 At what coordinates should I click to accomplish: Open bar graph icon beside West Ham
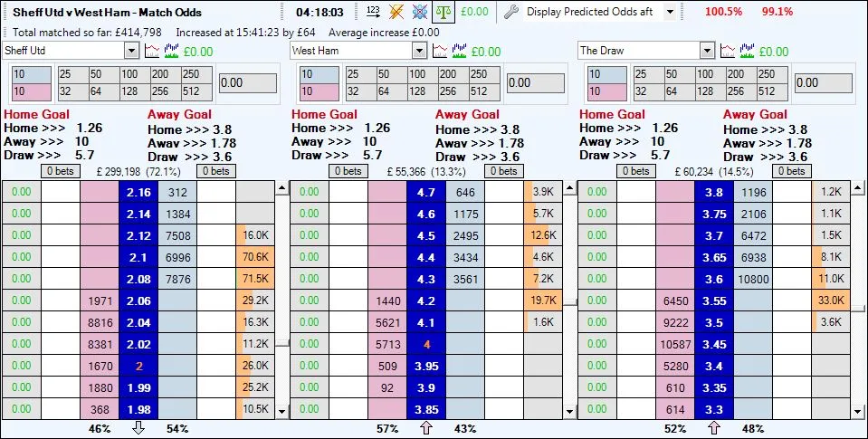(460, 51)
